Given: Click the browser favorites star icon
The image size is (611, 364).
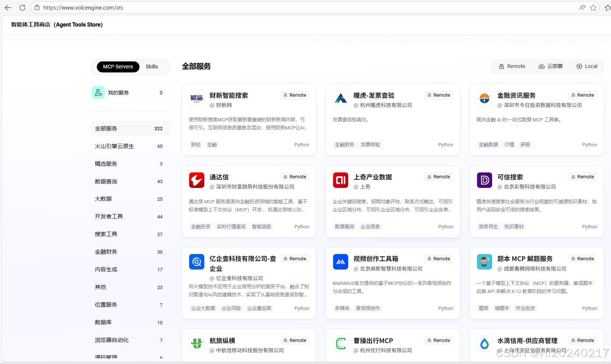Looking at the screenshot, I should click(593, 7).
